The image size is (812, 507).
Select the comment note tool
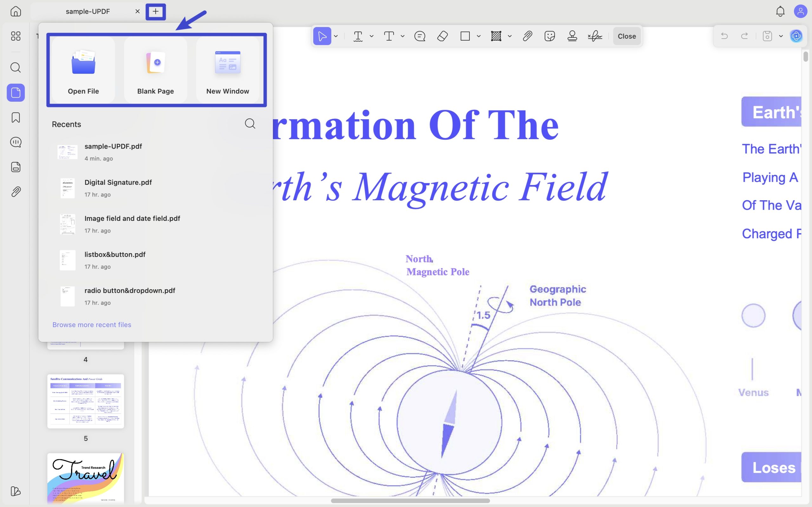click(420, 36)
